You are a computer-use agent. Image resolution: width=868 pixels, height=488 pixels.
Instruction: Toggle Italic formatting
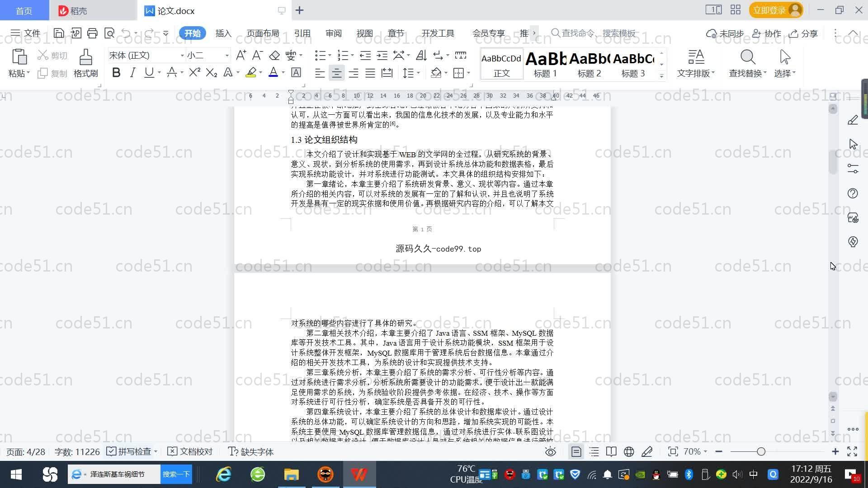tap(132, 72)
